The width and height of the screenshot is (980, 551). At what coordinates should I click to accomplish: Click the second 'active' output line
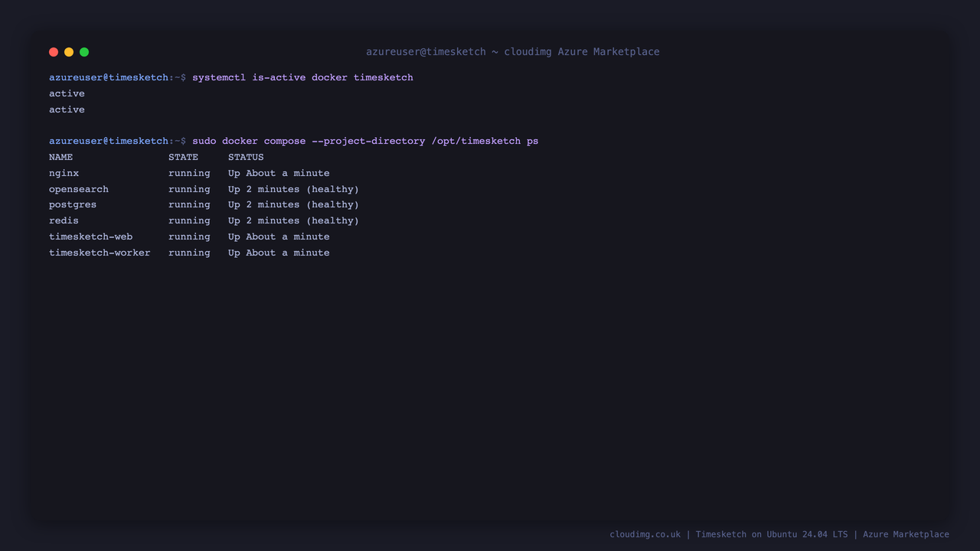pyautogui.click(x=67, y=109)
